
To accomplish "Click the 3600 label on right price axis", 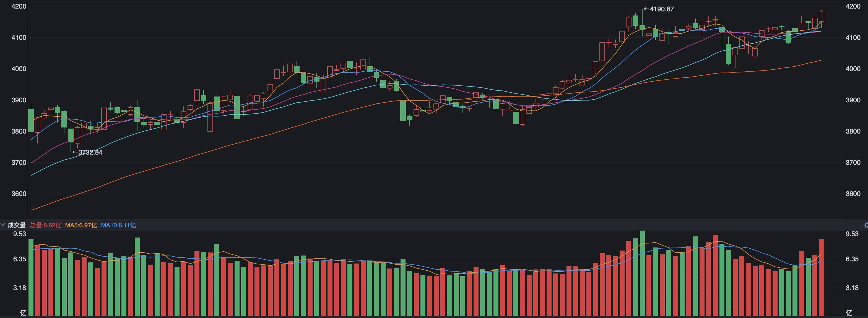I will pyautogui.click(x=853, y=194).
